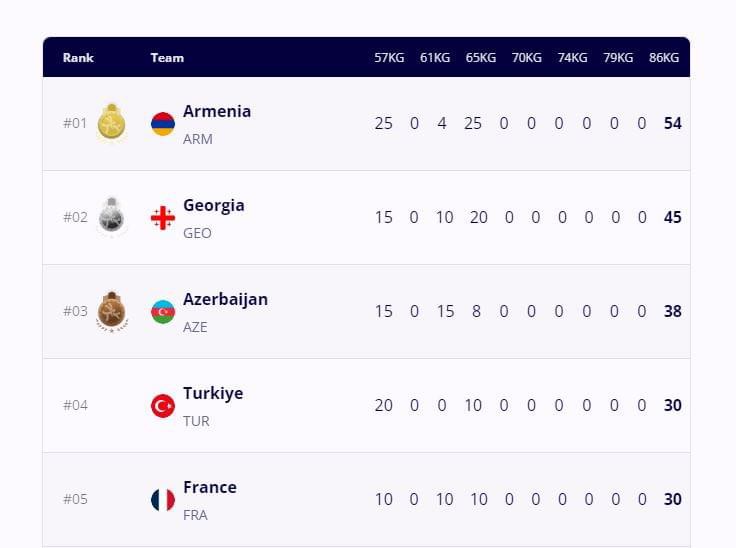
Task: Click the 65KG column header
Action: 481,58
